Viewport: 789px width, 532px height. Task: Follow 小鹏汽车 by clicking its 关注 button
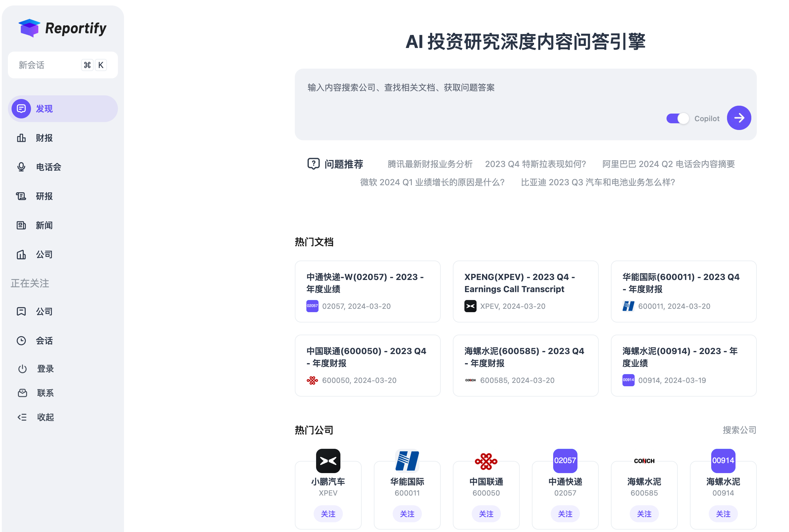click(x=328, y=514)
